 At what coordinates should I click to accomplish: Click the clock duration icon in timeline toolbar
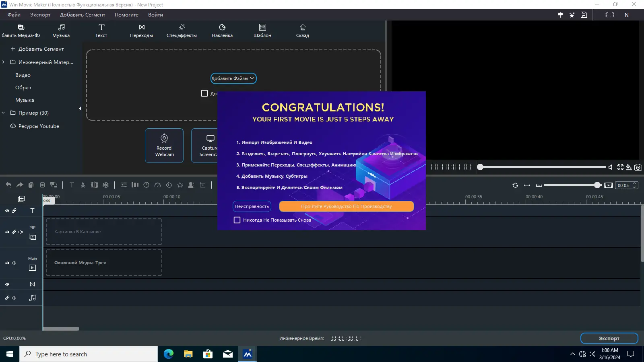click(147, 185)
